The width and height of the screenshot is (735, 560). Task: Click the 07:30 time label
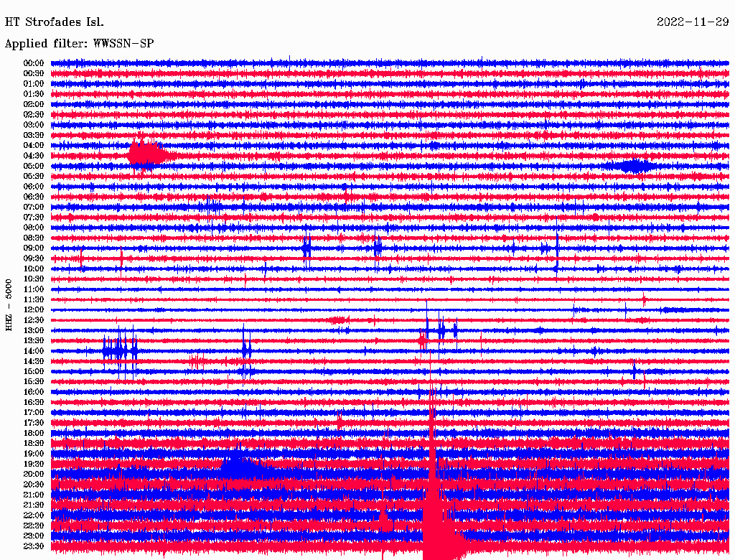[34, 217]
